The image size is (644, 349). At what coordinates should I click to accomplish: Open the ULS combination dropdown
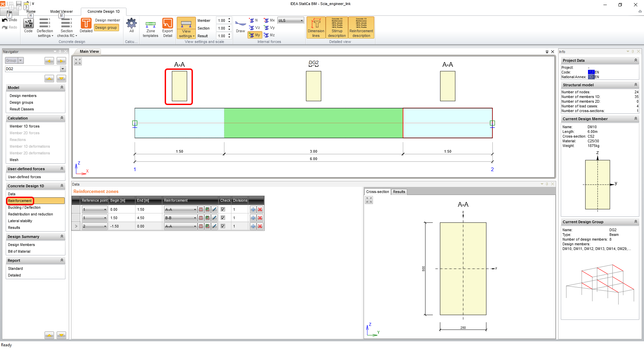tap(302, 20)
